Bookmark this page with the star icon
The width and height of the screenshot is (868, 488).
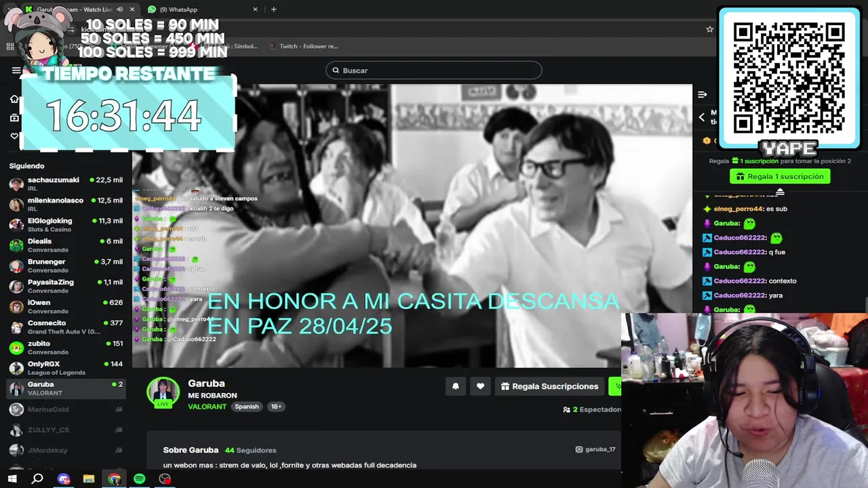click(709, 29)
